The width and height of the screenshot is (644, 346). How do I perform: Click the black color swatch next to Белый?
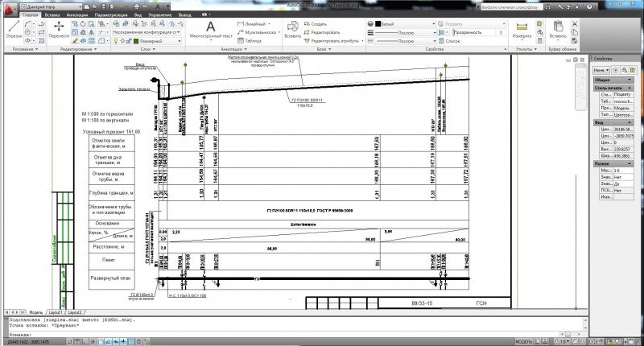tap(378, 24)
